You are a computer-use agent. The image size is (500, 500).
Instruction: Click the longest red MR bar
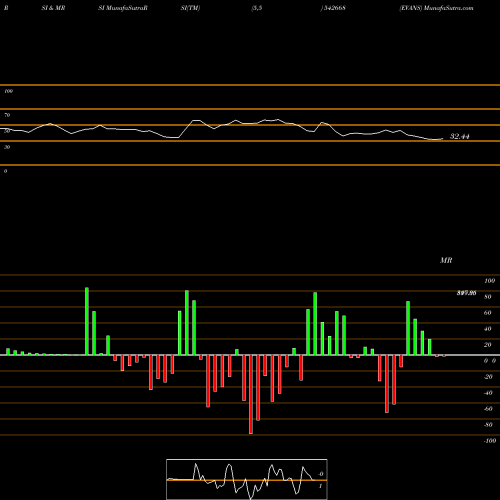pyautogui.click(x=251, y=394)
